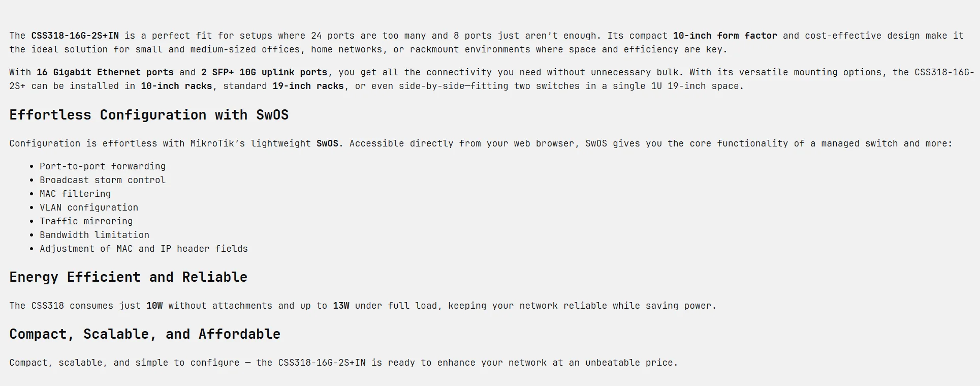Click the bold '13W' power value
980x386 pixels.
341,306
